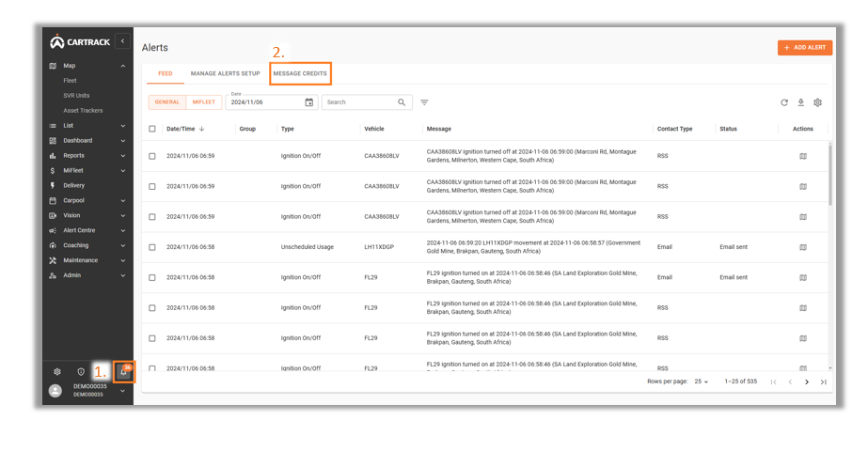Screen dimensions: 868x451
Task: Expand the Carpool section chevron
Action: [123, 200]
